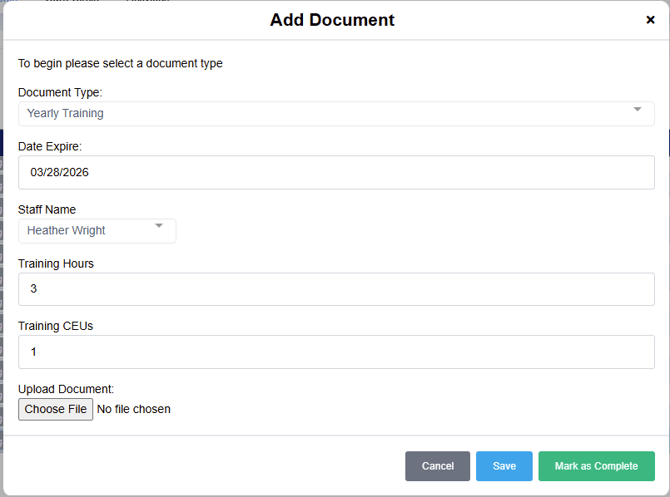Image resolution: width=670 pixels, height=497 pixels.
Task: Click the Document Type dropdown arrow
Action: click(x=637, y=110)
